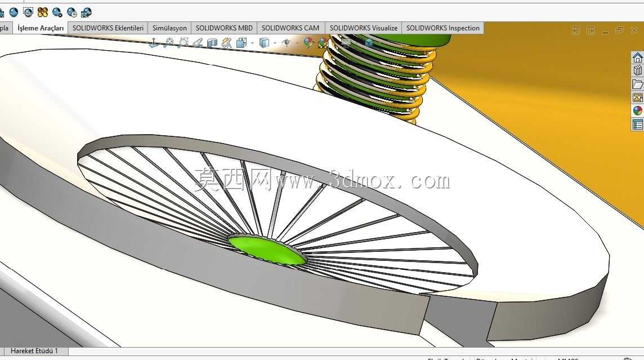
Task: Open the Design Library icon in task pane
Action: pyautogui.click(x=637, y=70)
